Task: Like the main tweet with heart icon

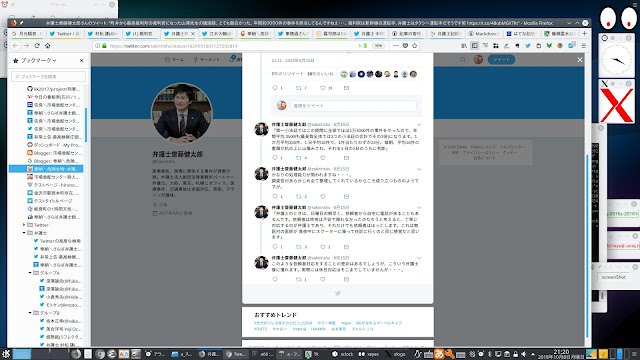Action: click(x=322, y=88)
